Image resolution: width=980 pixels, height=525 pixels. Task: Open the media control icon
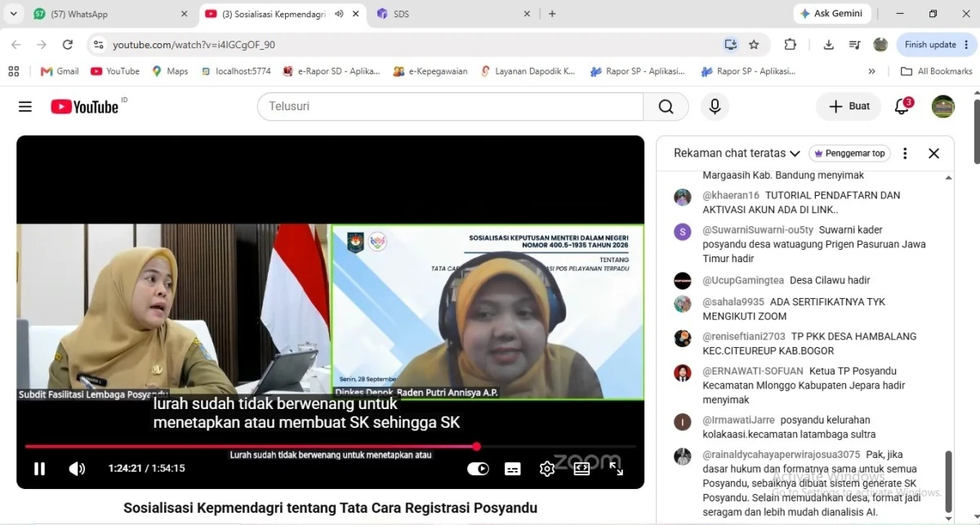click(x=854, y=45)
